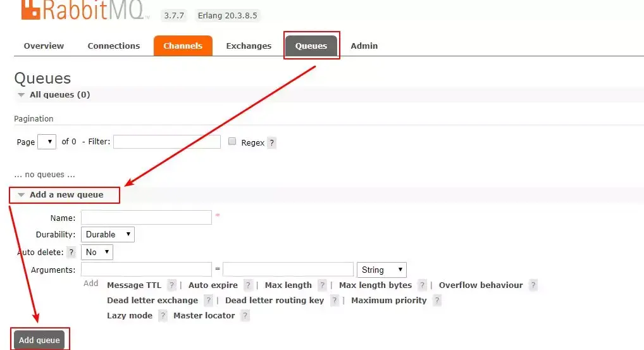Switch to the Connections tab
Viewport: 644px width, 350px height.
click(114, 46)
